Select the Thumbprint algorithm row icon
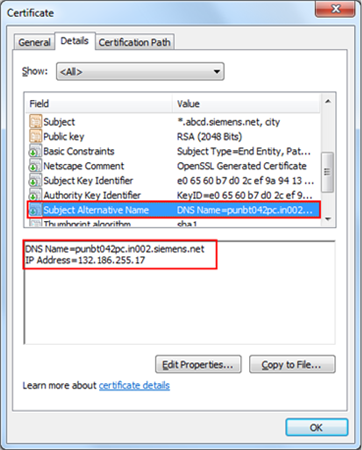 tap(35, 223)
